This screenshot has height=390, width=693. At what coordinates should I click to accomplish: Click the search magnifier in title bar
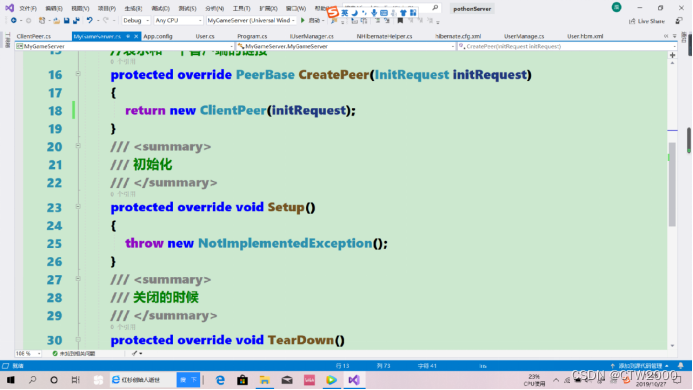[x=435, y=8]
